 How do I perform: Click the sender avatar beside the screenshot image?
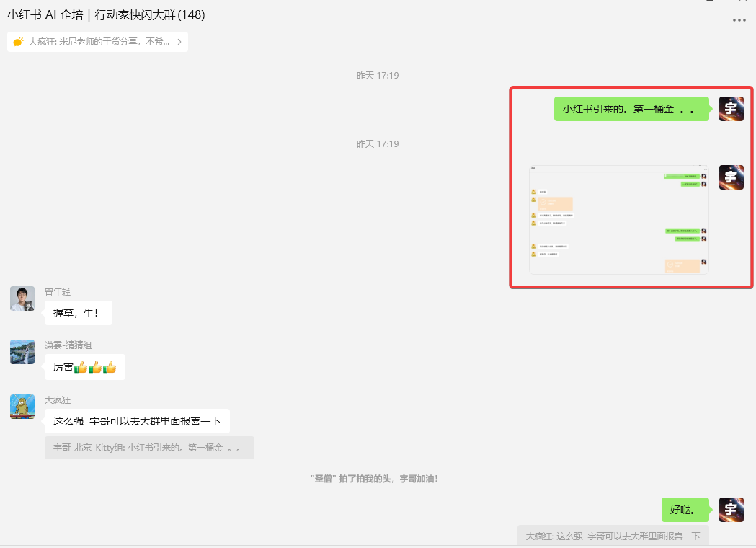click(x=731, y=177)
